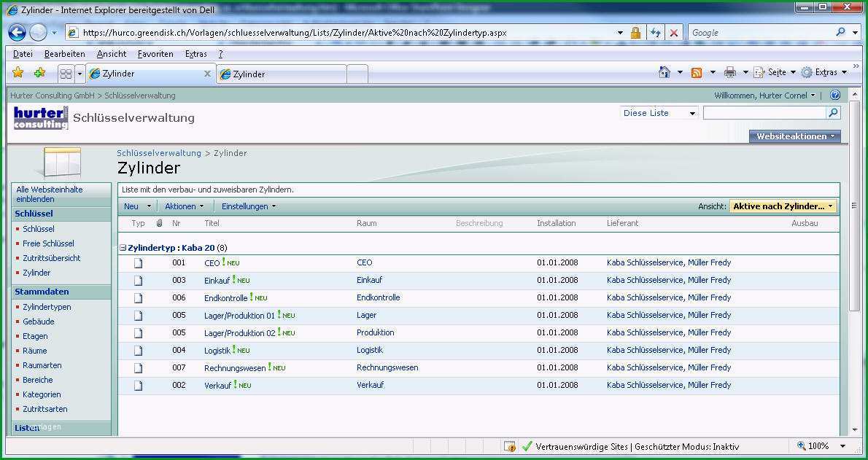868x460 pixels.
Task: Click the security padlock icon in address bar
Action: click(635, 33)
